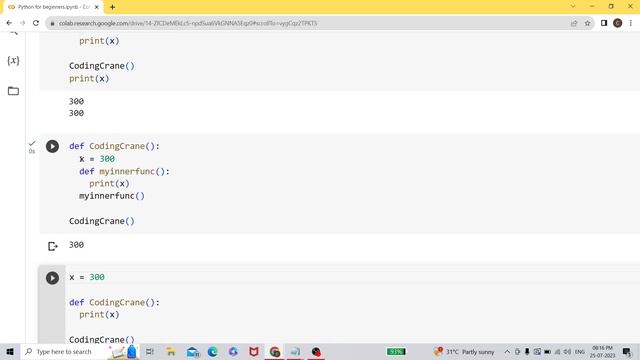Open the Windows Start menu
This screenshot has height=360, width=640.
10,351
